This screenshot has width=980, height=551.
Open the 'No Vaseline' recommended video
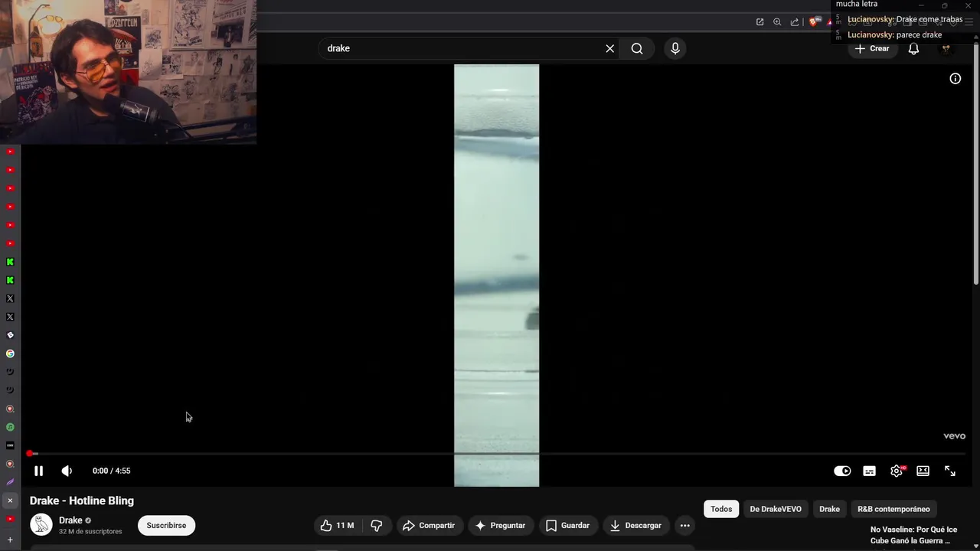tap(913, 535)
